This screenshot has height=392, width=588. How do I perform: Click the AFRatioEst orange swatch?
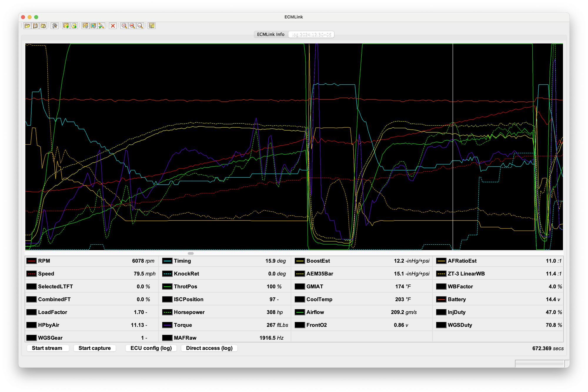[441, 261]
